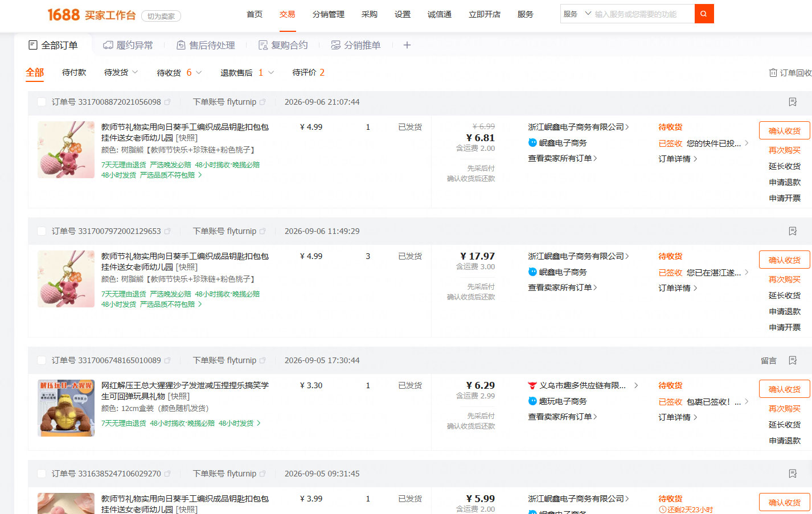The image size is (812, 514).
Task: Expand service tags for the 大猩猩 toy order
Action: [x=259, y=423]
